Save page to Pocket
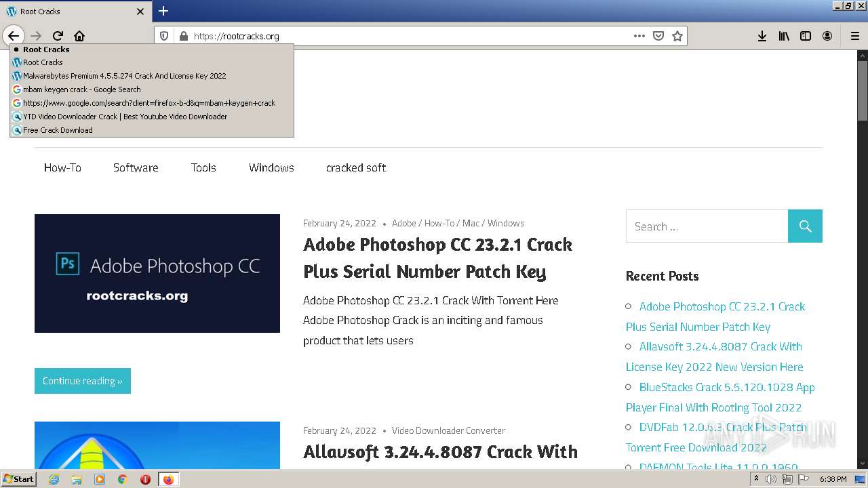 point(658,36)
